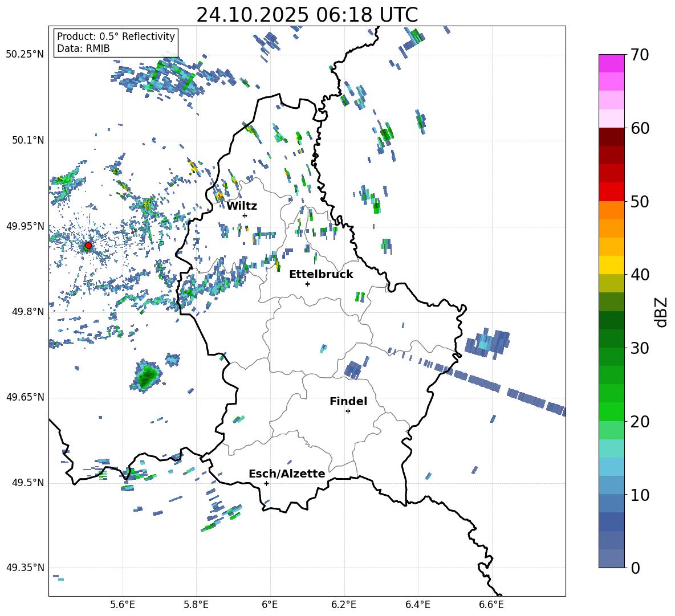Click 'Product: 0.5° Reflectivity' text

116,36
